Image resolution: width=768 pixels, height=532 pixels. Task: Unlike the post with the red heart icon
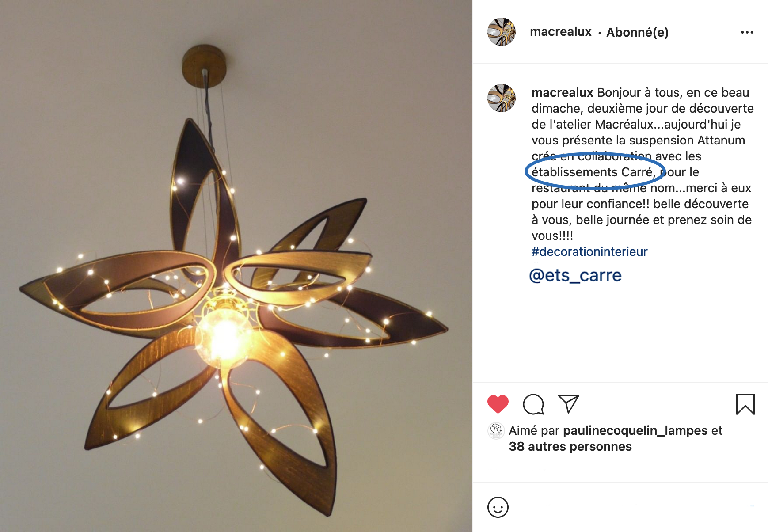[498, 404]
